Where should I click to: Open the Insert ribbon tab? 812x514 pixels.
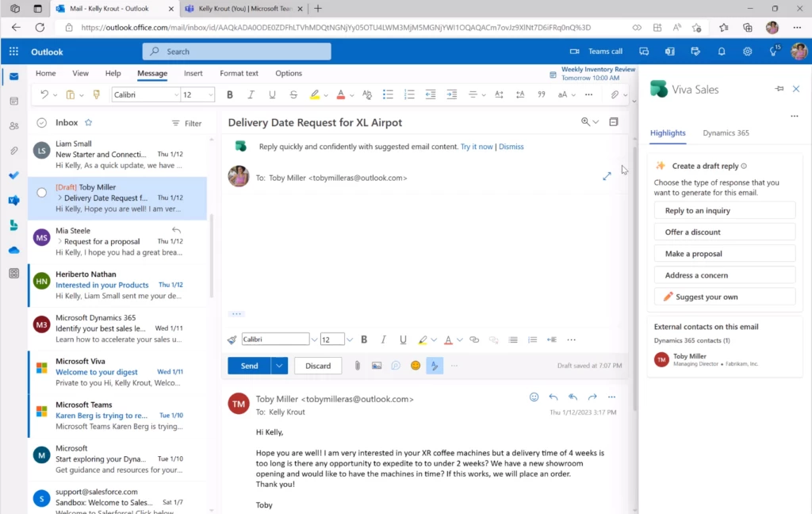click(193, 73)
